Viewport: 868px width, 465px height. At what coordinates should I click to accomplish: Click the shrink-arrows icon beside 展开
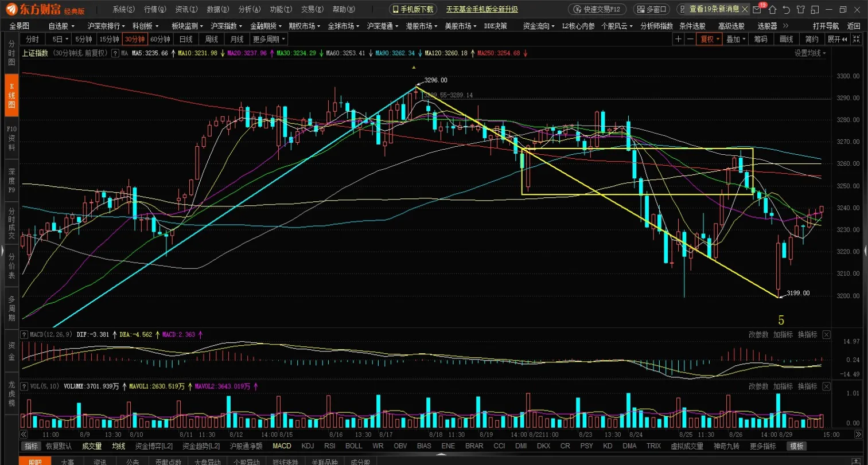[856, 39]
